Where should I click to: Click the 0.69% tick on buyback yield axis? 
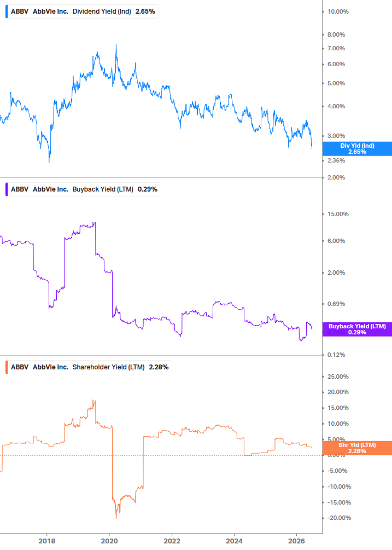[336, 304]
